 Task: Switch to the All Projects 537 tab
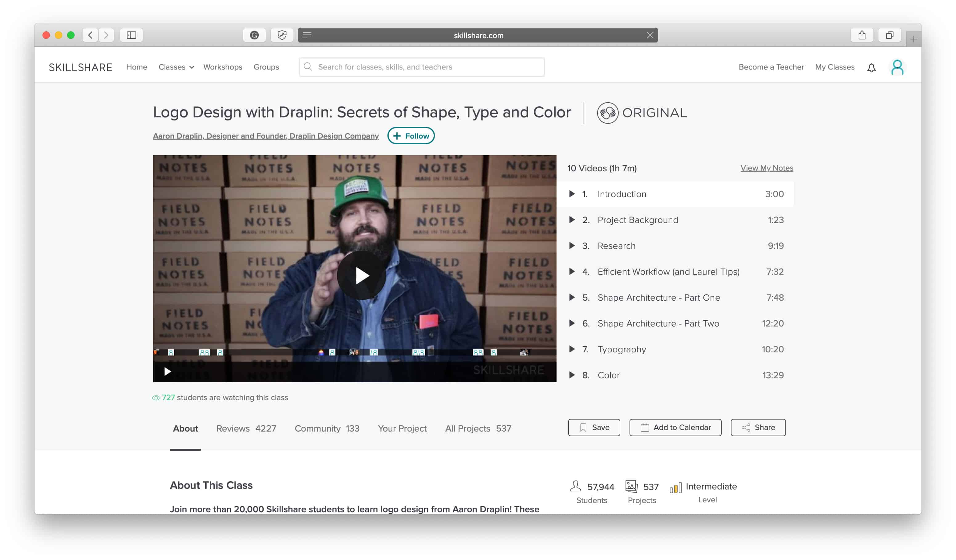[x=478, y=428]
